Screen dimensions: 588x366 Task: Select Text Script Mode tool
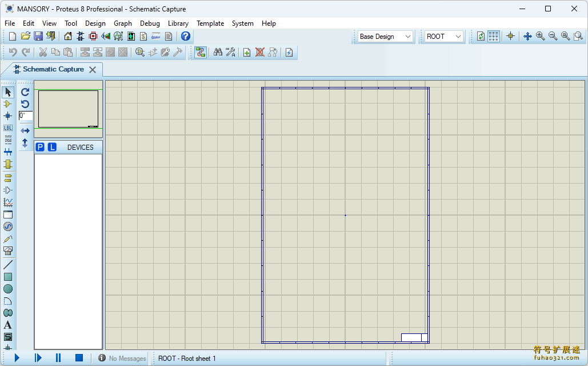[8, 140]
